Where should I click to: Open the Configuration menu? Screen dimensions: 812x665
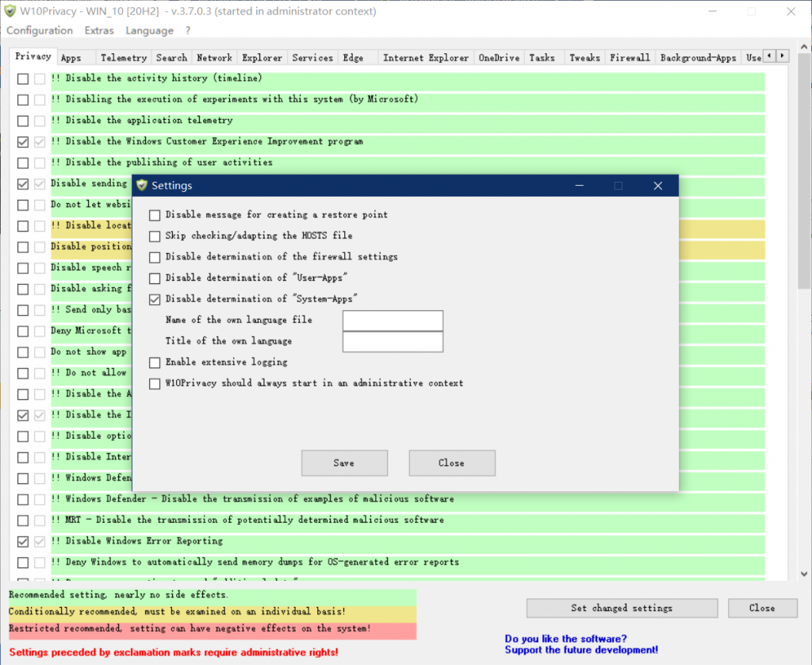click(40, 31)
